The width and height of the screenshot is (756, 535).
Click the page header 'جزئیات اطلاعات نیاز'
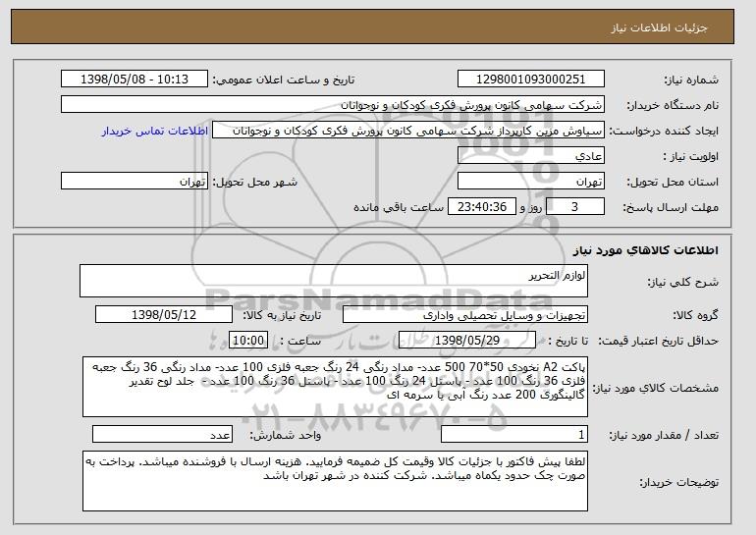659,27
